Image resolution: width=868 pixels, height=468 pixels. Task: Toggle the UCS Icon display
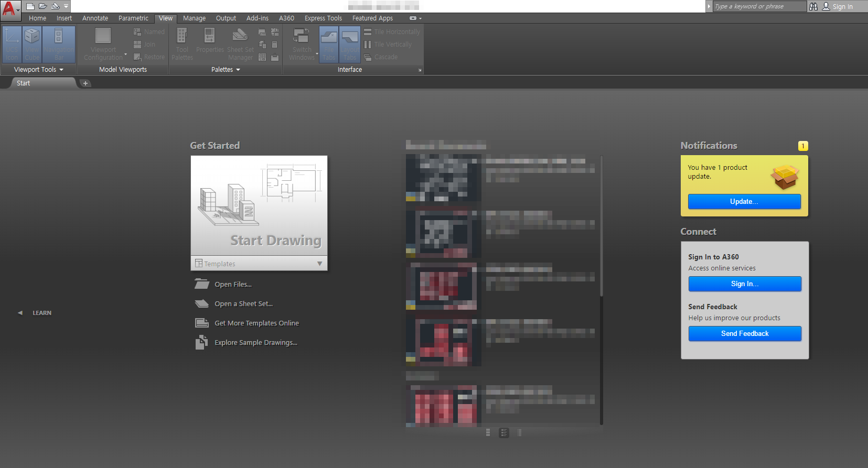12,44
